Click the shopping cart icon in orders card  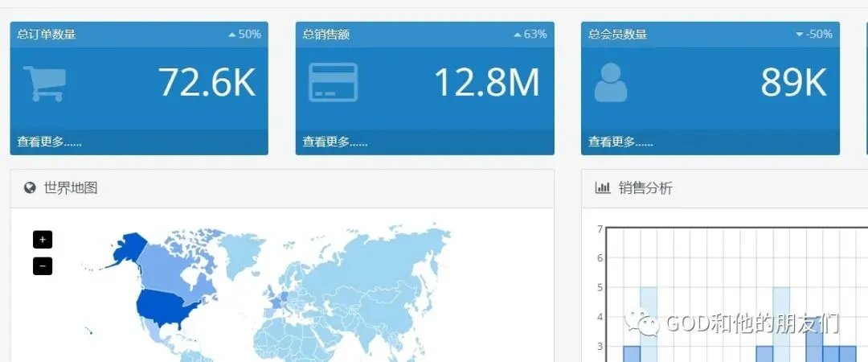[x=44, y=84]
